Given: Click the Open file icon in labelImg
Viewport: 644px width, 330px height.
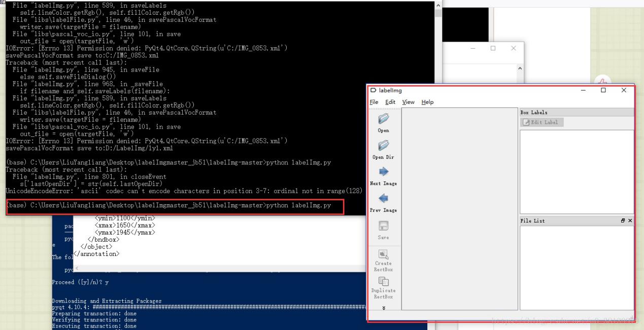Looking at the screenshot, I should tap(384, 119).
